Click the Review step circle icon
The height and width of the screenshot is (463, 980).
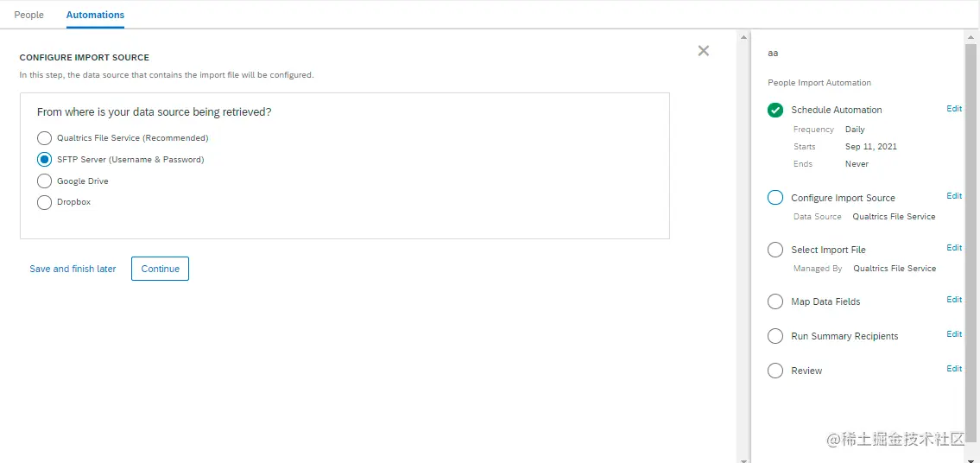click(x=775, y=371)
